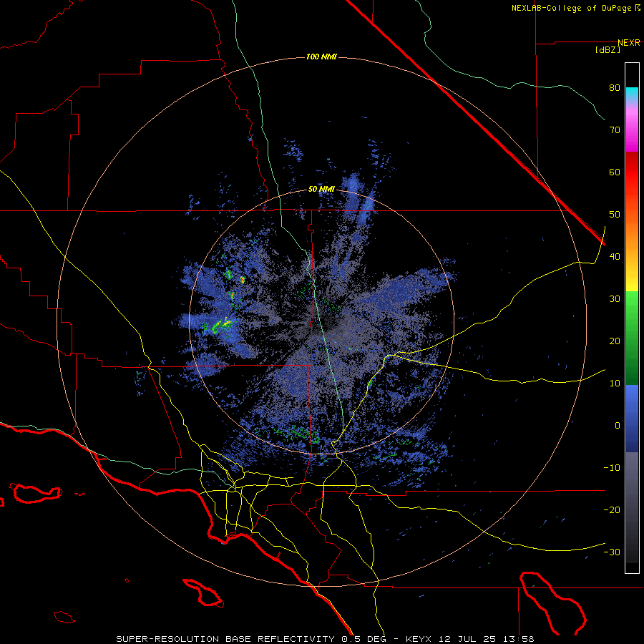
Task: Click the 10 value on the dBZ scale
Action: click(615, 384)
